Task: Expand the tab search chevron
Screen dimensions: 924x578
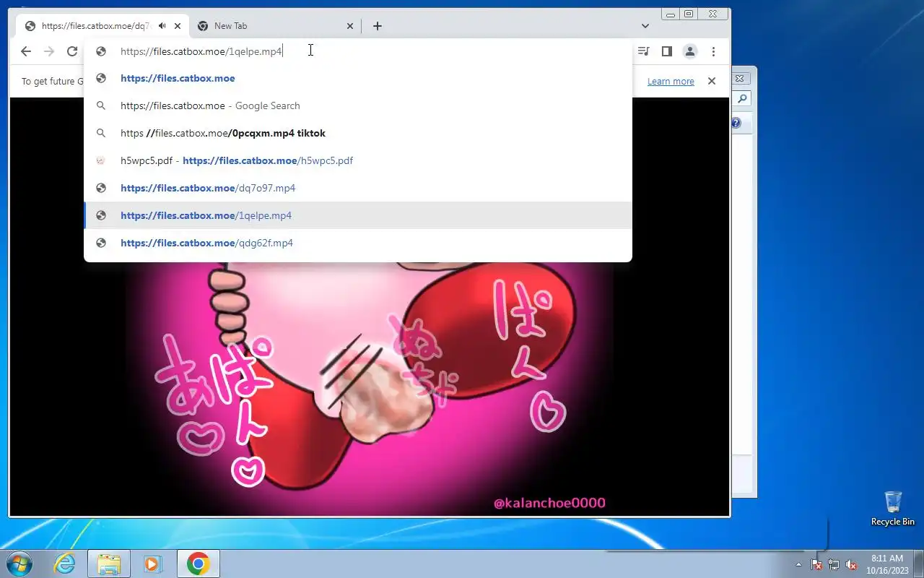Action: 645,26
